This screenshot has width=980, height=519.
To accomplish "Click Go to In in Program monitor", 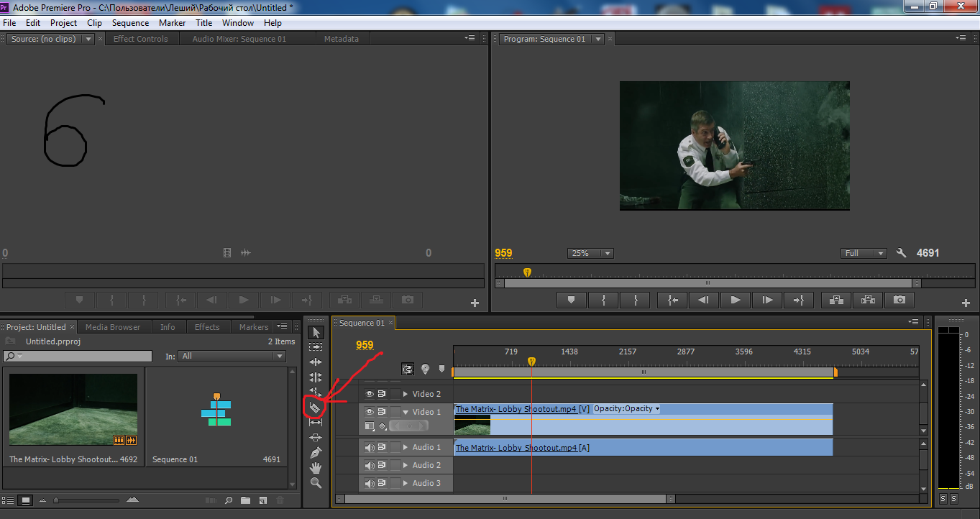I will coord(672,300).
